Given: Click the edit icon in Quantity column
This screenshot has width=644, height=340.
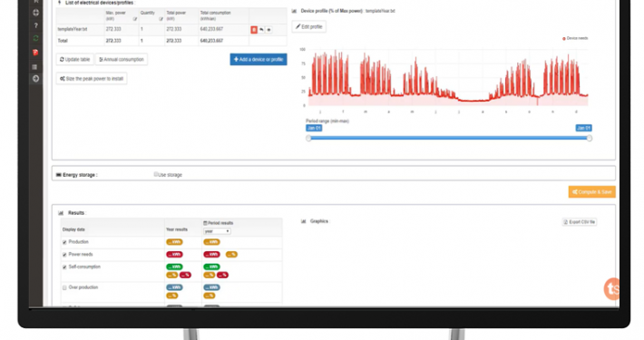Looking at the screenshot, I should coord(161,19).
